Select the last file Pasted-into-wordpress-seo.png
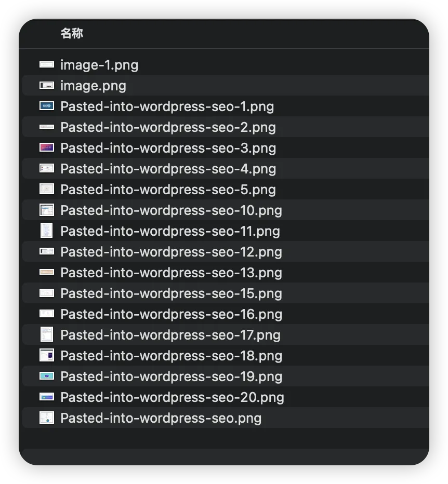The height and width of the screenshot is (484, 448). pyautogui.click(x=161, y=418)
